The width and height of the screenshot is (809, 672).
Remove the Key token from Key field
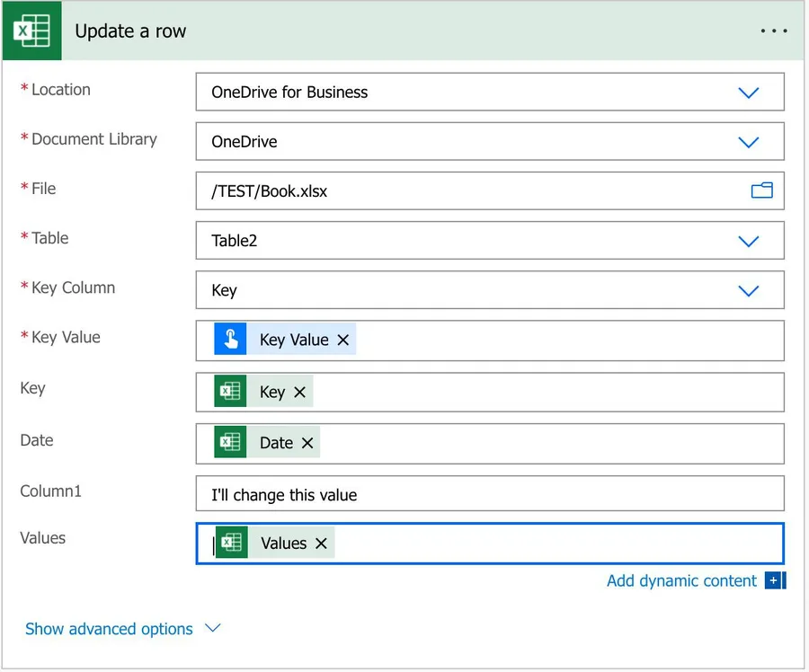(x=299, y=392)
